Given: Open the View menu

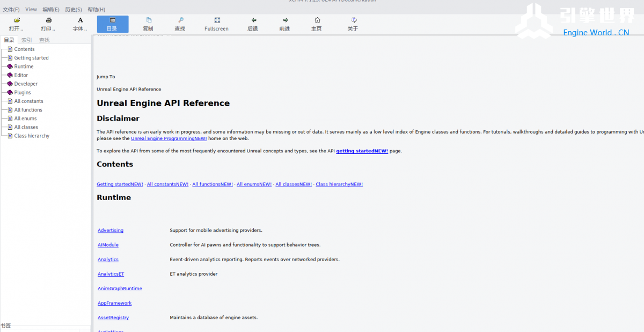Looking at the screenshot, I should (x=31, y=10).
